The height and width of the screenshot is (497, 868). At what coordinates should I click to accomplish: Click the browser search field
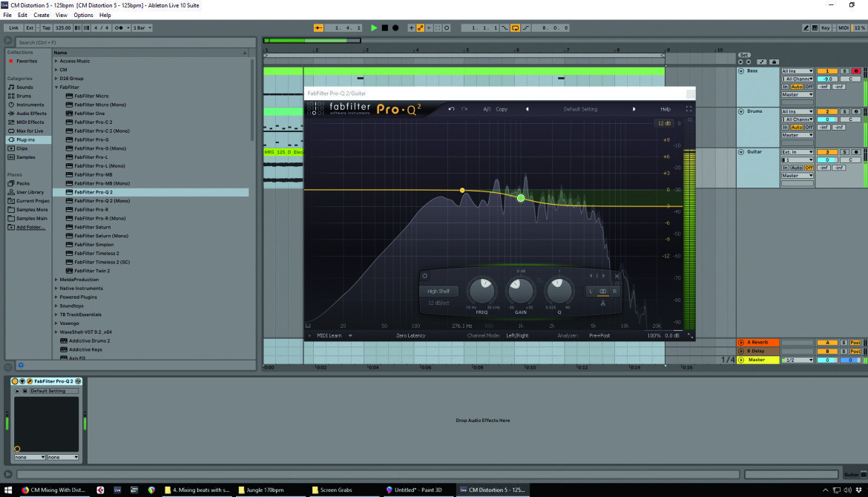pyautogui.click(x=133, y=42)
